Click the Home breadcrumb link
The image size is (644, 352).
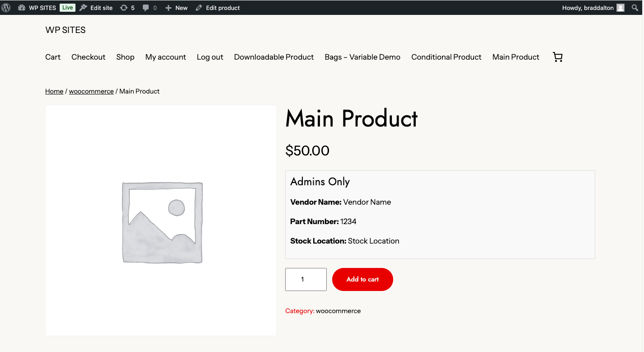pos(54,91)
